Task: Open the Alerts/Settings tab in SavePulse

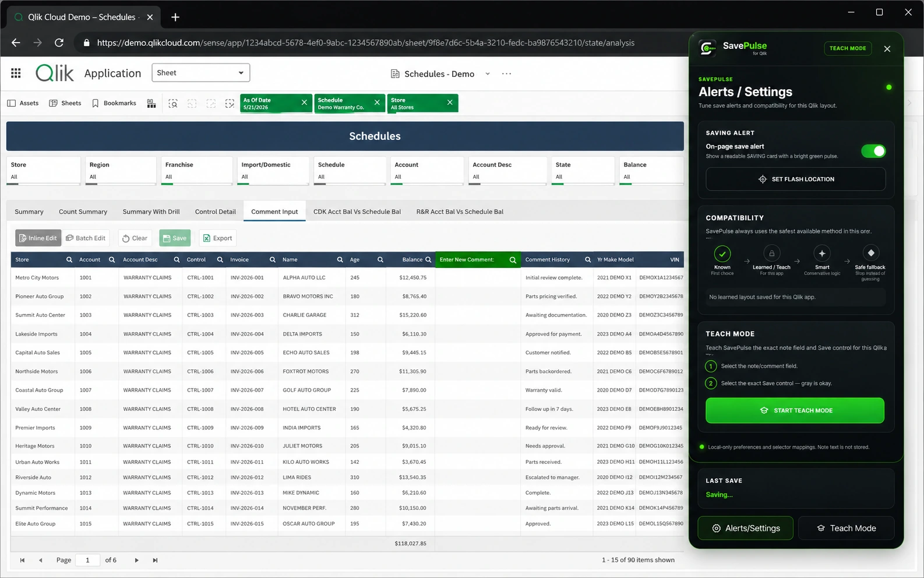Action: (x=746, y=528)
